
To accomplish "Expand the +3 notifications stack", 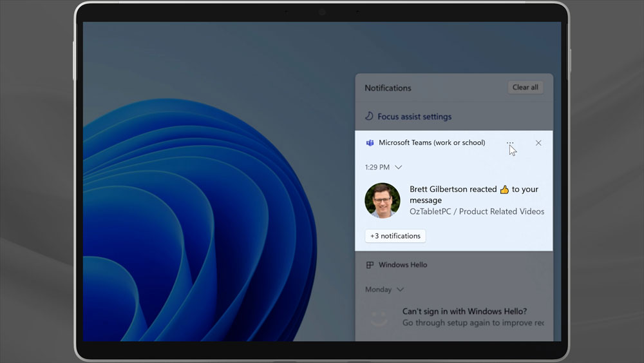I will [x=395, y=236].
